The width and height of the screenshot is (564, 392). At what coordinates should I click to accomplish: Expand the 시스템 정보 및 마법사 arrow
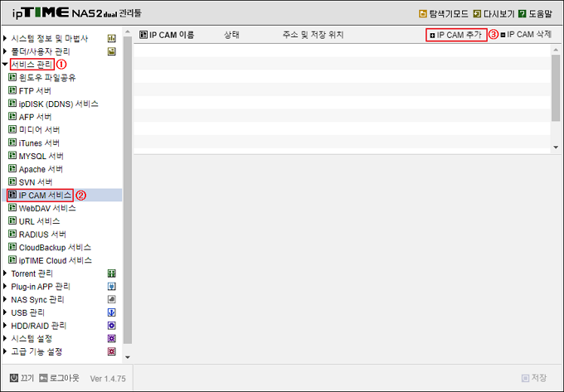pos(5,38)
